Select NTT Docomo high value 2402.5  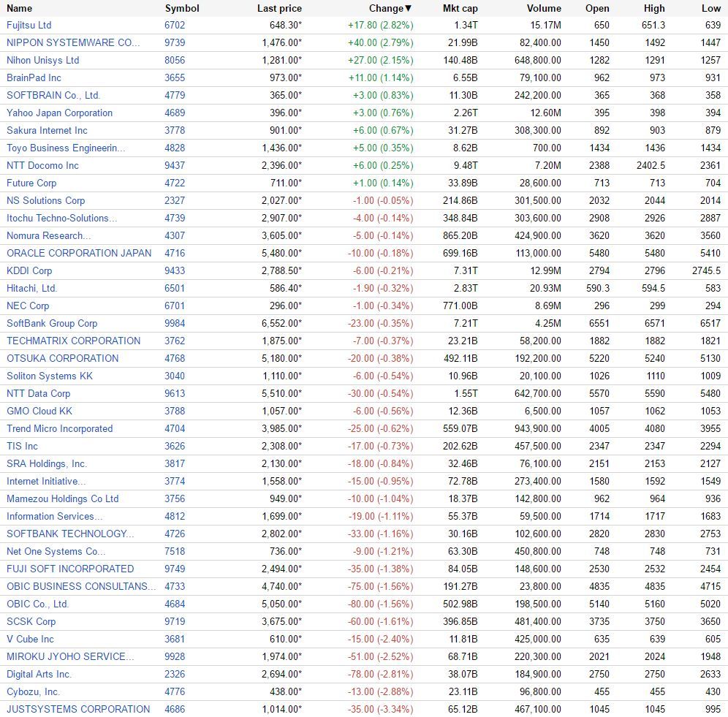[651, 165]
